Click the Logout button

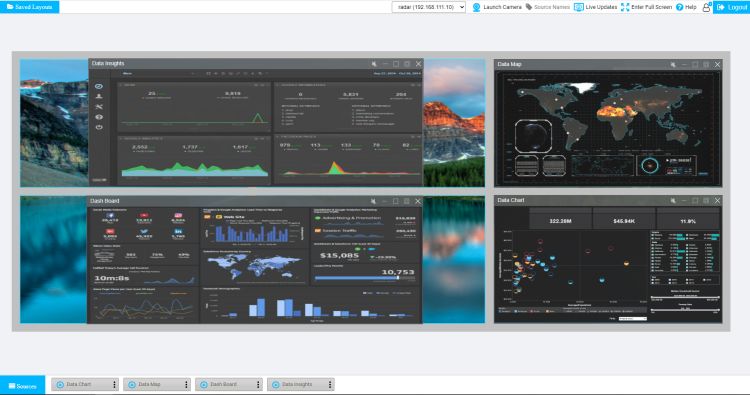coord(731,7)
